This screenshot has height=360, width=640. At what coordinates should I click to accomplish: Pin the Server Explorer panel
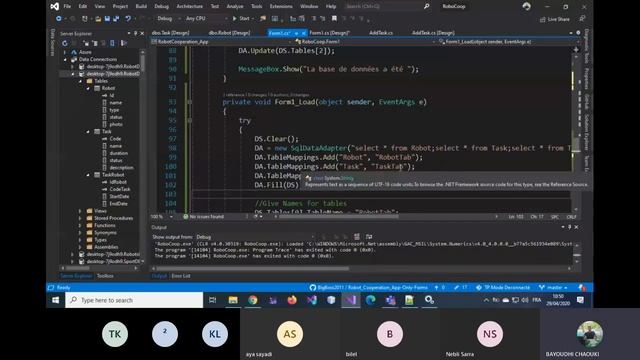[x=136, y=33]
